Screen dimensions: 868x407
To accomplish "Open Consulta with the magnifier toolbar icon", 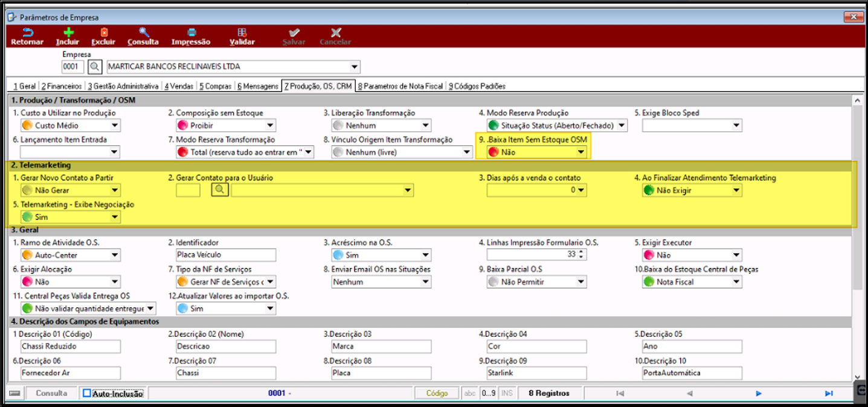I will 143,33.
